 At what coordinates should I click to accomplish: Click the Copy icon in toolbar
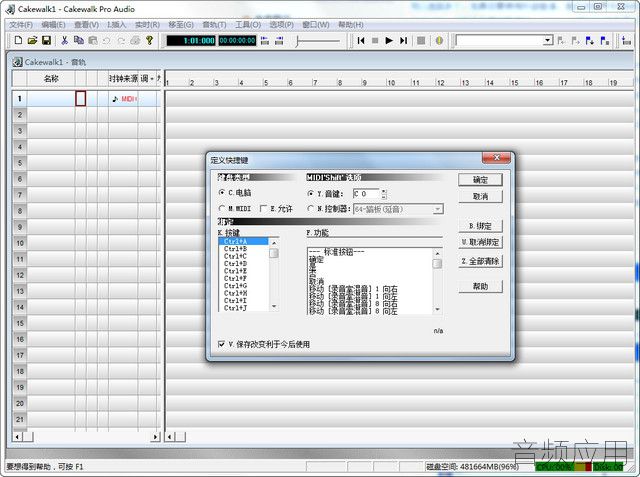pos(78,40)
